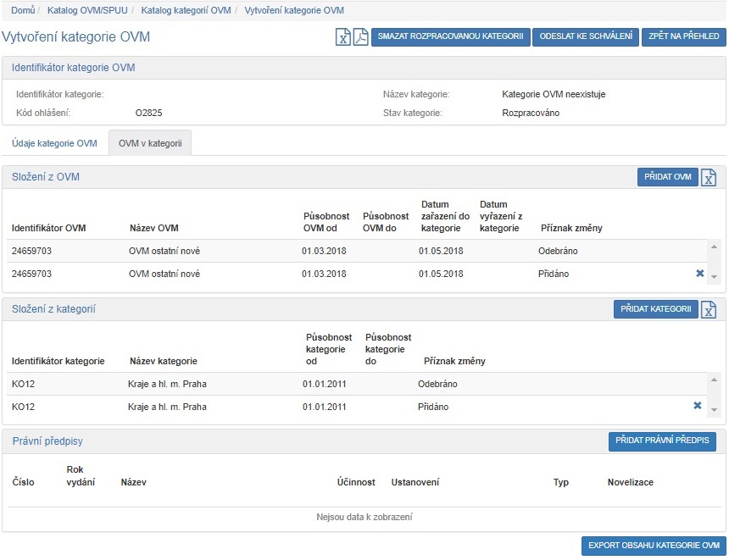Export page to Excel via top header icon
Image resolution: width=729 pixels, height=560 pixels.
click(x=343, y=37)
